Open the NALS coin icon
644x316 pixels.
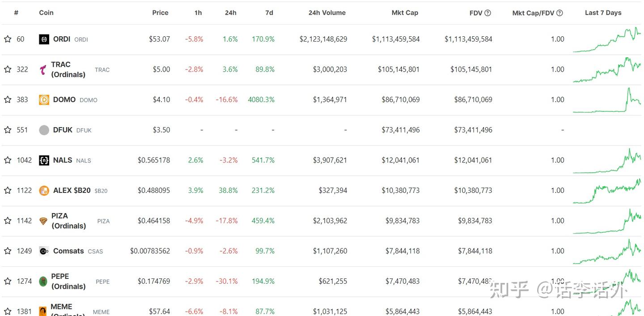click(43, 160)
